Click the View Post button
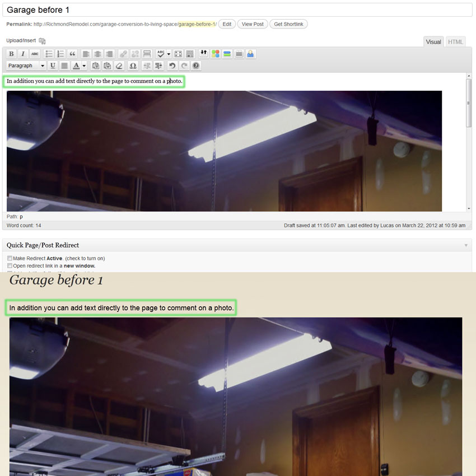Screen dimensions: 476x476 click(252, 24)
